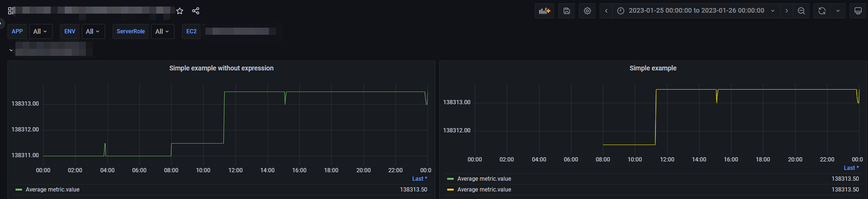The width and height of the screenshot is (868, 199).
Task: Open refresh interval dropdown arrow
Action: pos(838,11)
